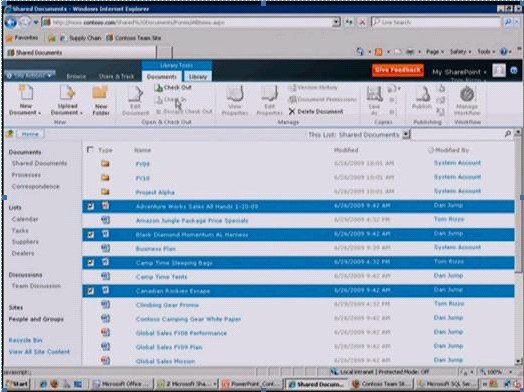
Task: Uncheck the Camp Time Sleeping Bags checkbox
Action: click(90, 263)
